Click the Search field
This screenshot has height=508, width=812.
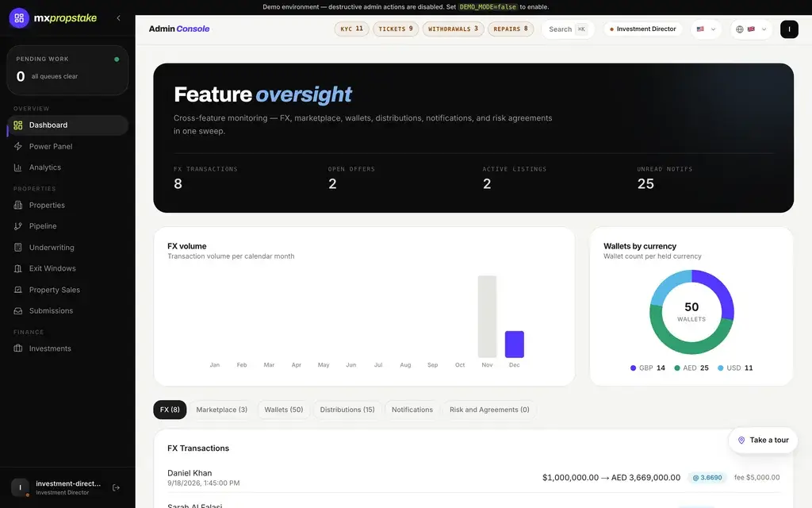coord(568,29)
